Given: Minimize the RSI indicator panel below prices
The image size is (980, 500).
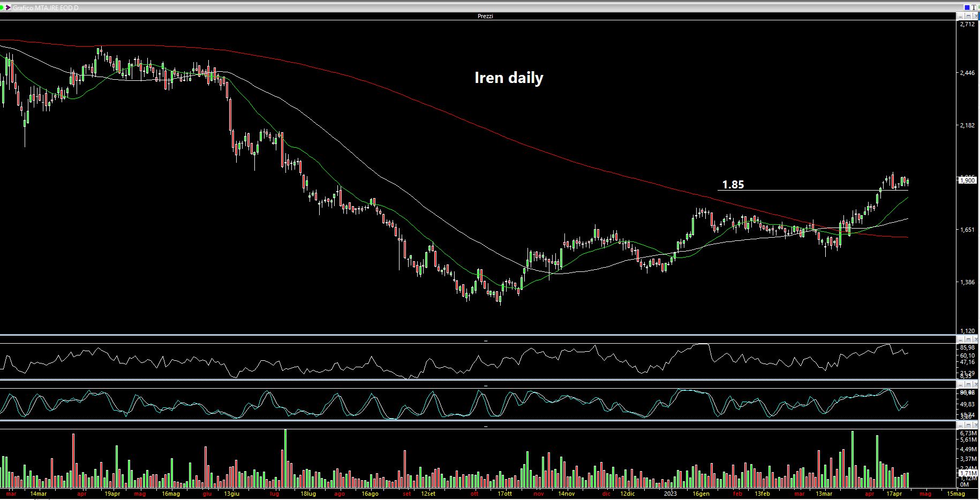Looking at the screenshot, I should click(x=961, y=340).
